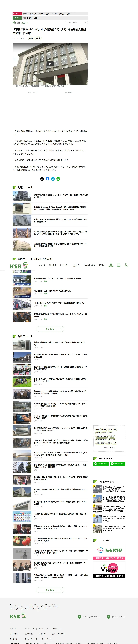This screenshot has height=644, width=138.
Task: Click the #社会 tag under the headline
Action: (x=38, y=38)
